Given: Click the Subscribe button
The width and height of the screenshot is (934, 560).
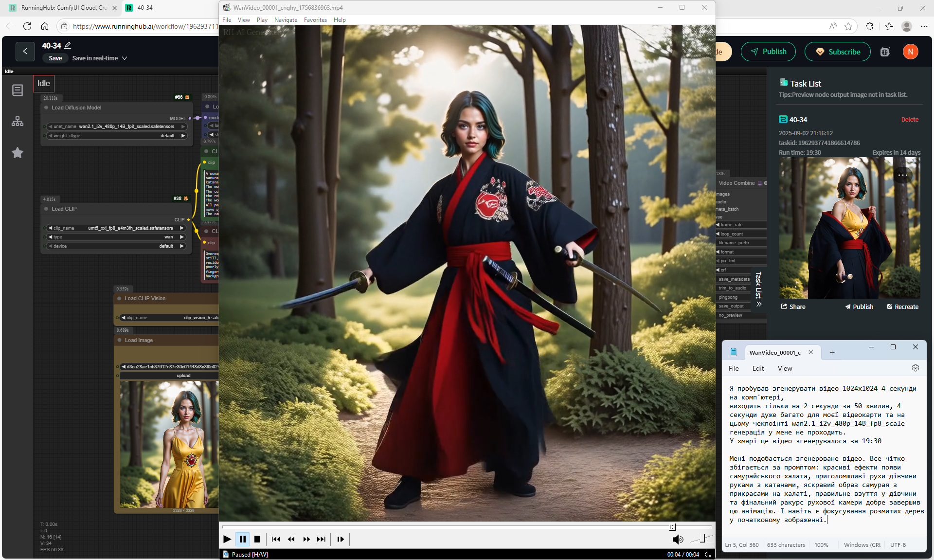Looking at the screenshot, I should pos(837,52).
